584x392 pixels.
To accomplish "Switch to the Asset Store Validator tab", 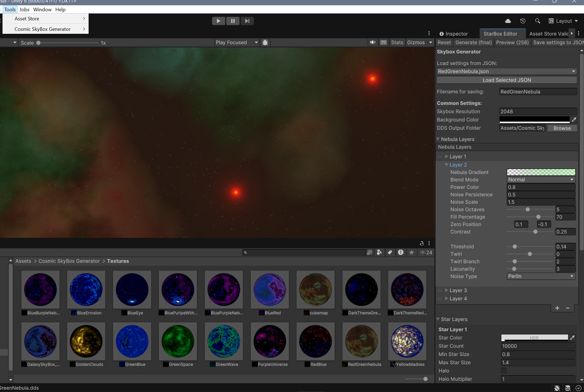I will coord(548,33).
